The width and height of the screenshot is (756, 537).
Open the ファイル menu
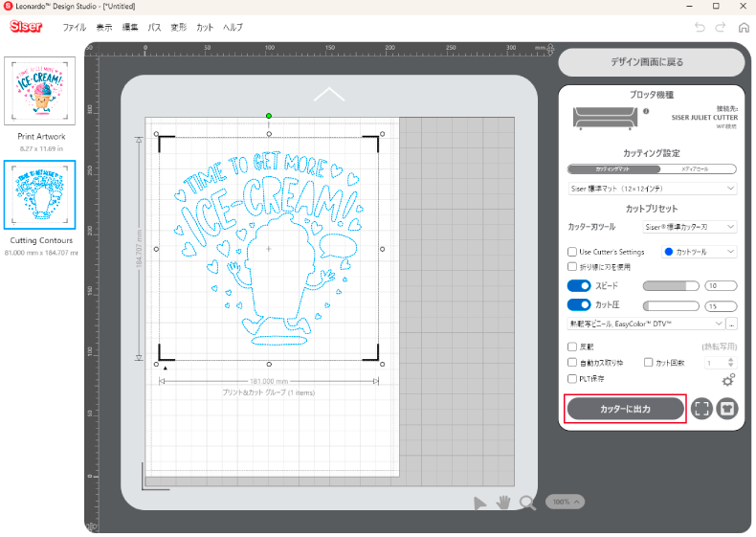click(x=75, y=28)
